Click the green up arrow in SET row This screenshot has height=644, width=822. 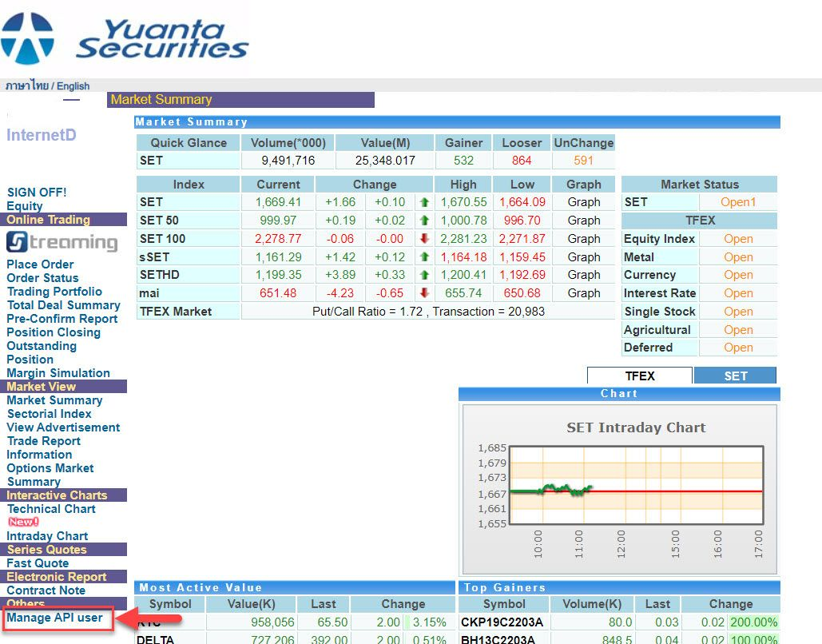425,202
